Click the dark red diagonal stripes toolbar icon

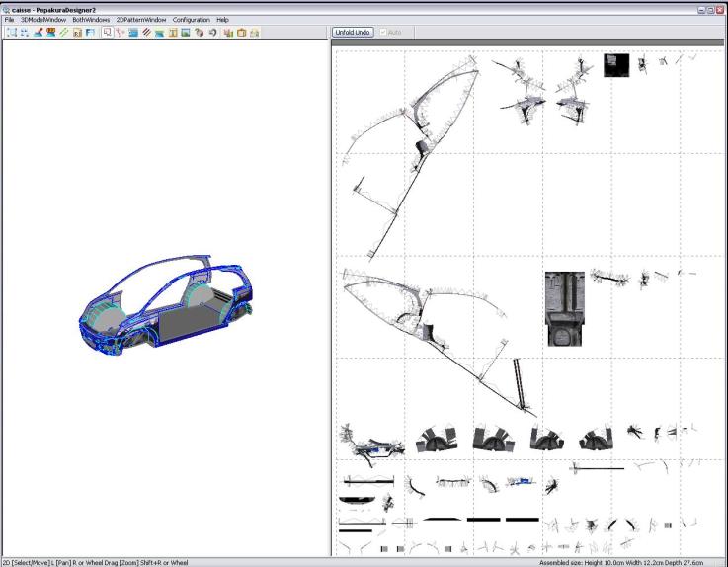(147, 32)
